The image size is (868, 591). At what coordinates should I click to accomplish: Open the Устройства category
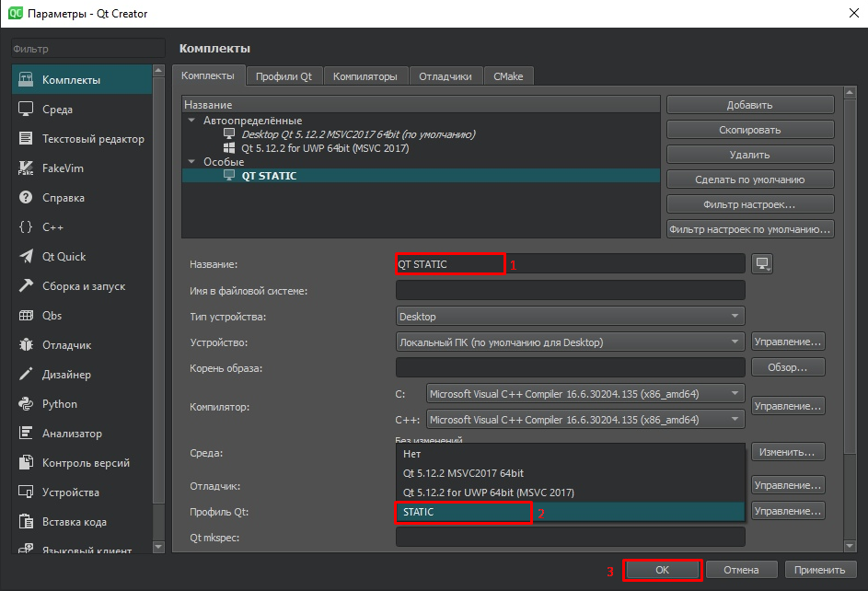click(82, 492)
